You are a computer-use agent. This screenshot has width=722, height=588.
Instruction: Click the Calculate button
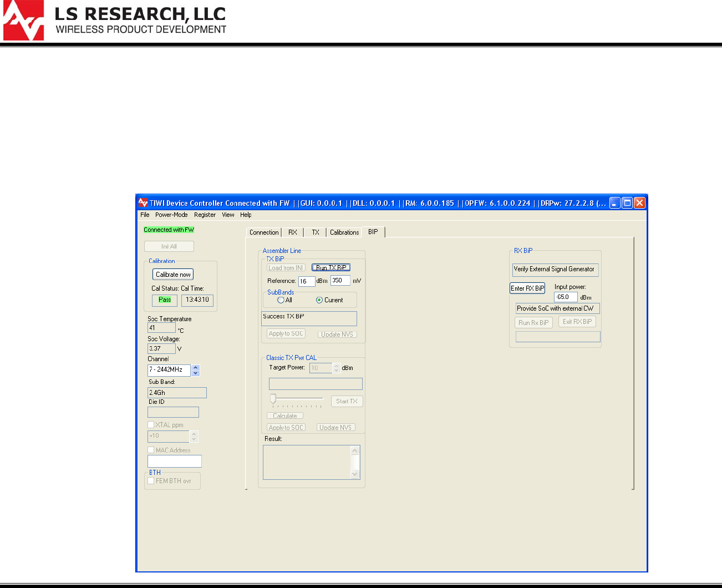click(285, 415)
